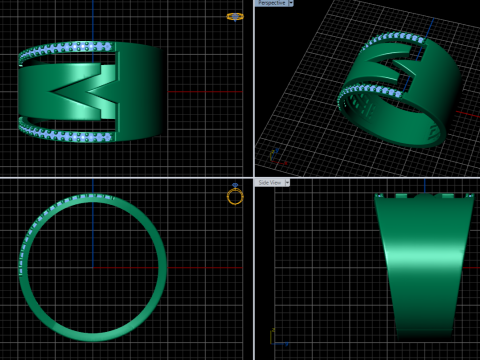Click the gold ring-top icon in the upper-left viewport

point(235,17)
